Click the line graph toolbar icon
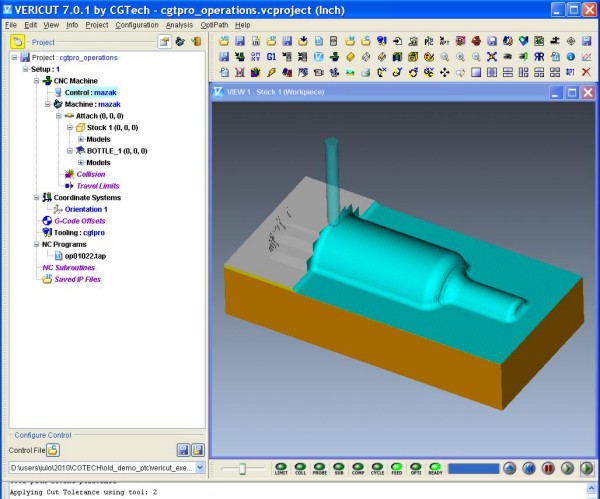 [586, 57]
